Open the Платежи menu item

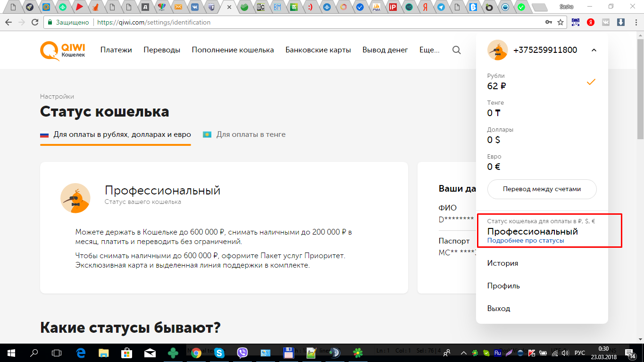pos(116,50)
